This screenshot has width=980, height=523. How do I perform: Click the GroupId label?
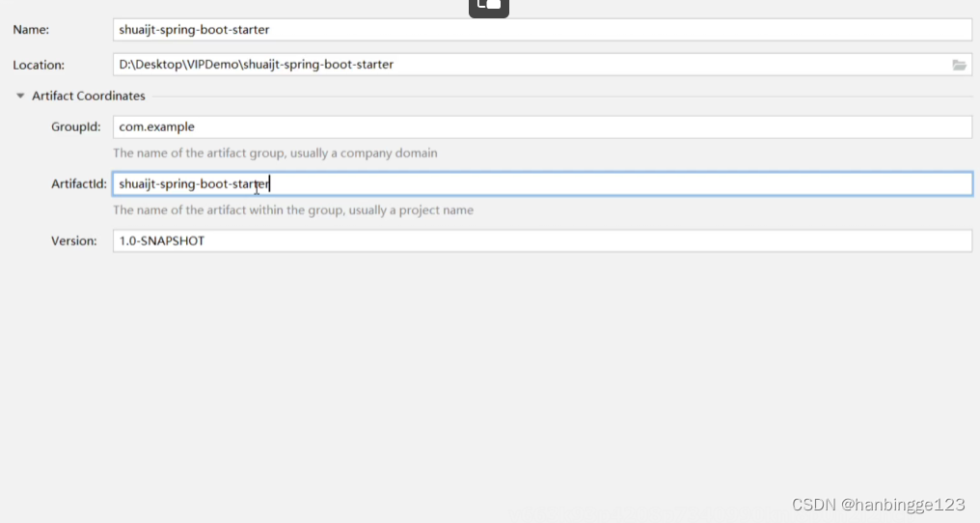[x=75, y=126]
